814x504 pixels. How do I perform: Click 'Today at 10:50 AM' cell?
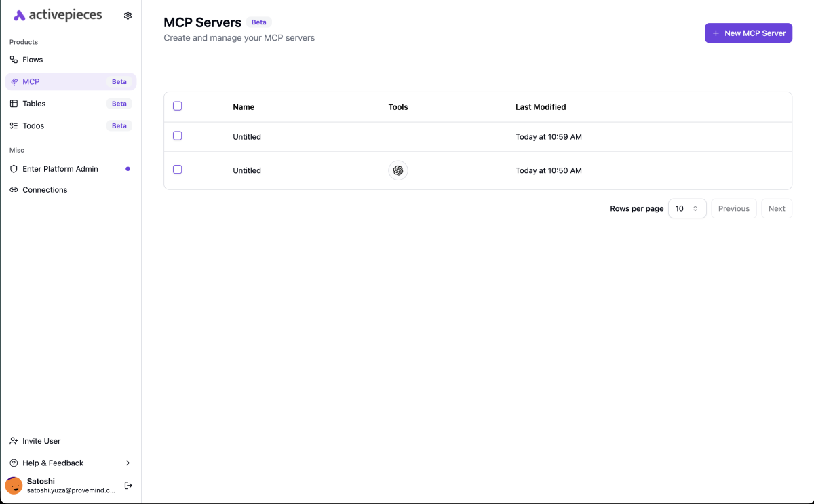click(x=549, y=171)
